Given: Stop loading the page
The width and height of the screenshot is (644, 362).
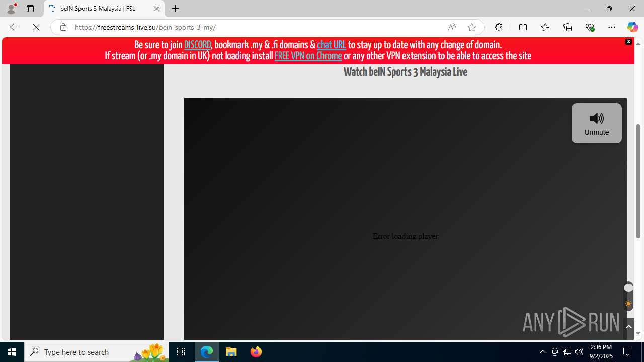Looking at the screenshot, I should [36, 27].
